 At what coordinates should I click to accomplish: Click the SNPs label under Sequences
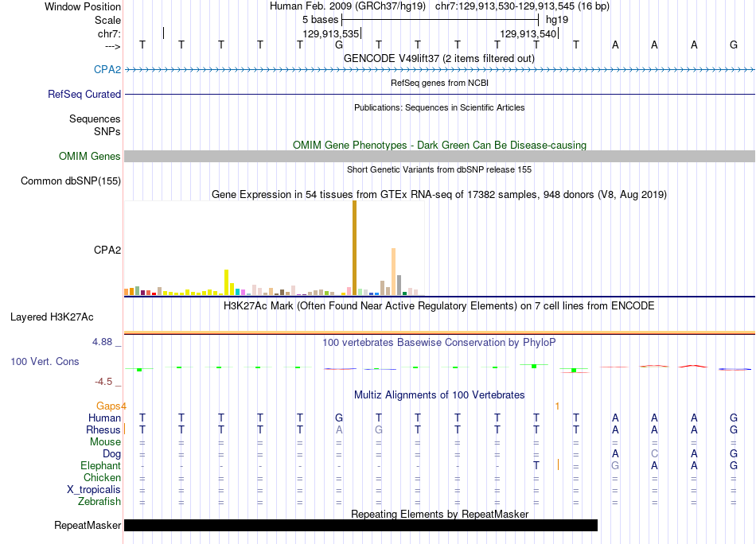(107, 131)
